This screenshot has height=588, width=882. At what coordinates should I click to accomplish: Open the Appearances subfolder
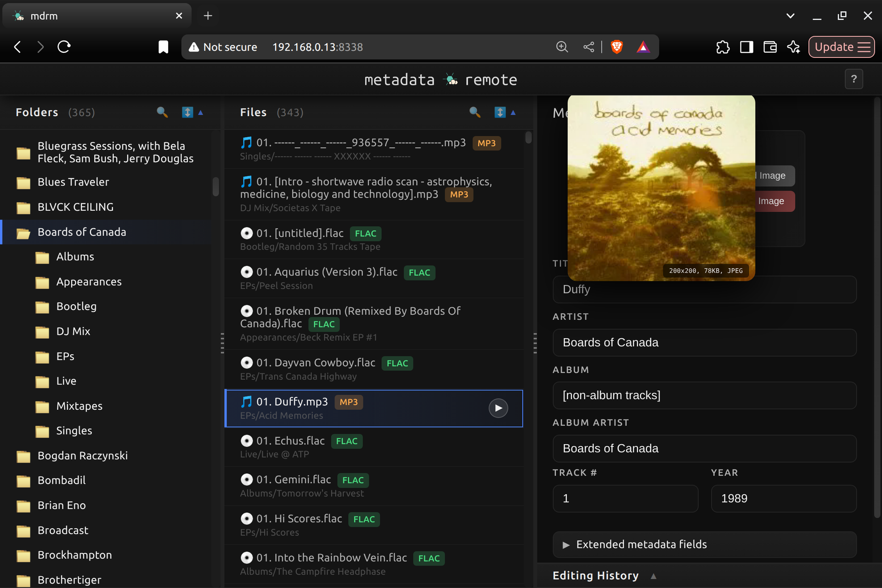click(89, 282)
